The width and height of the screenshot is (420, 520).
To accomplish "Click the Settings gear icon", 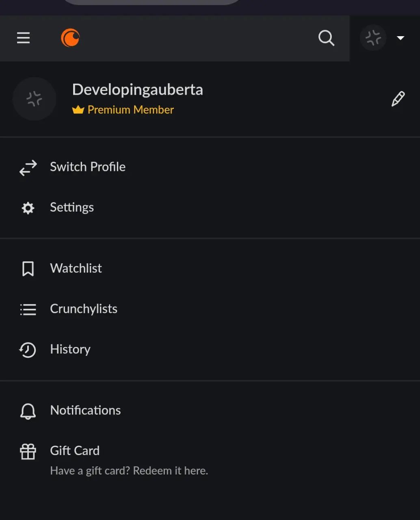I will (x=28, y=208).
